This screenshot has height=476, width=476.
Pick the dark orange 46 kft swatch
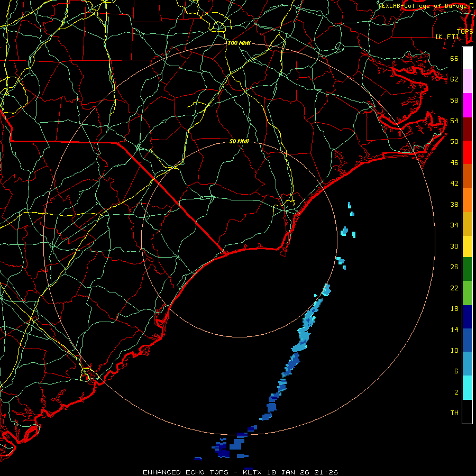(467, 176)
